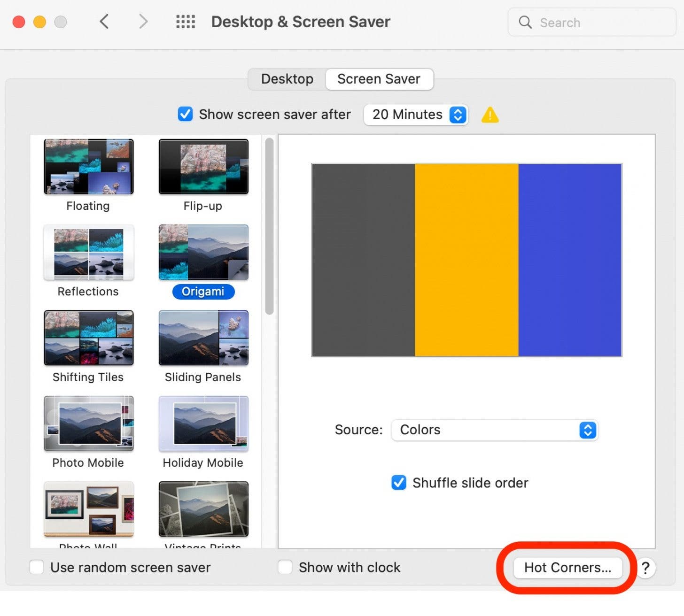The height and width of the screenshot is (616, 684).
Task: Select the Floating screen saver
Action: [88, 167]
